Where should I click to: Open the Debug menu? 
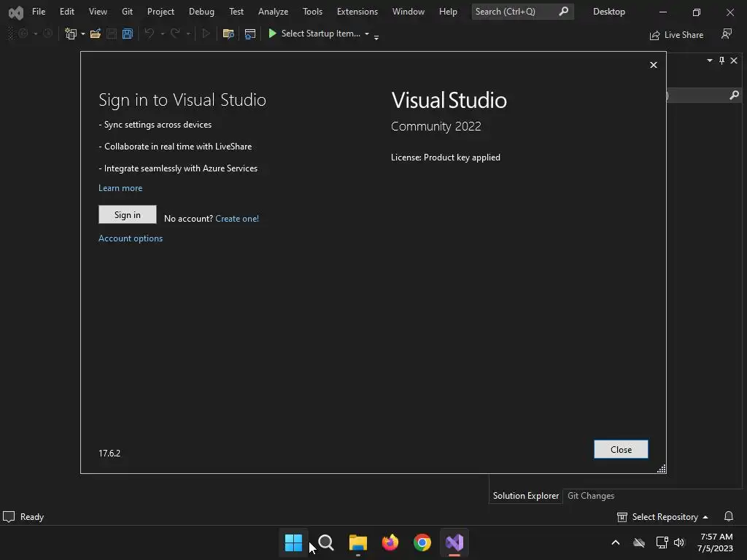(x=201, y=12)
